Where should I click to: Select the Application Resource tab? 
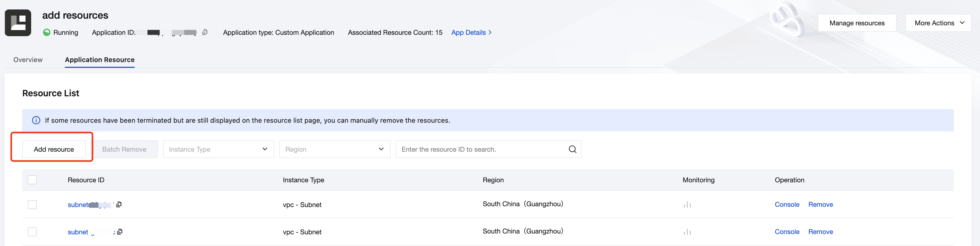click(100, 60)
